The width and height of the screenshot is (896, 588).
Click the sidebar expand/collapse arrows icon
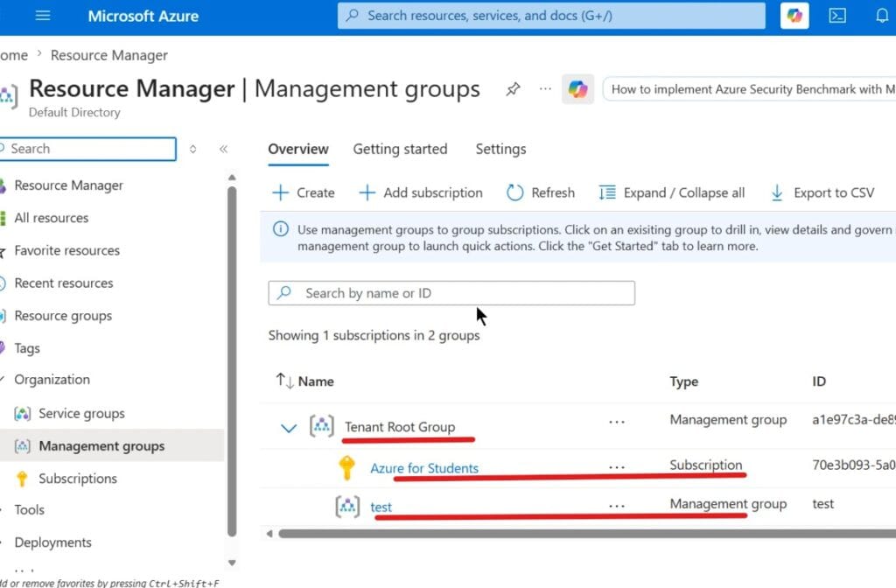click(x=192, y=149)
